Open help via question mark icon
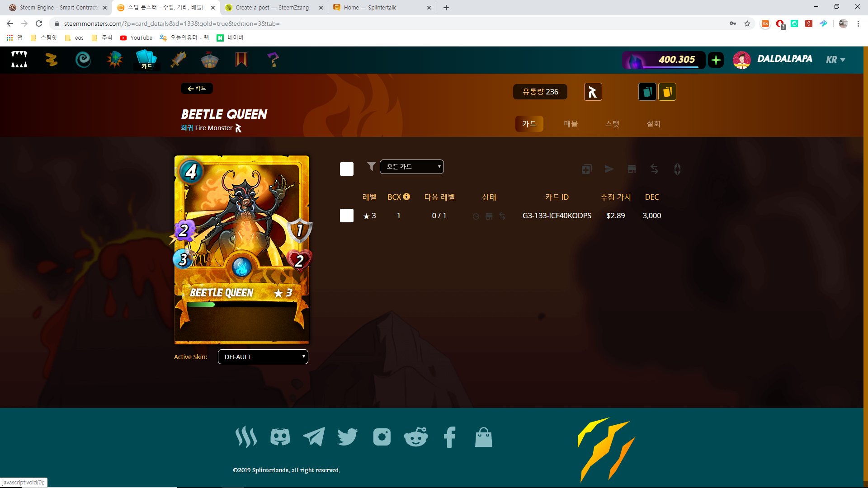The height and width of the screenshot is (488, 868). [x=273, y=59]
